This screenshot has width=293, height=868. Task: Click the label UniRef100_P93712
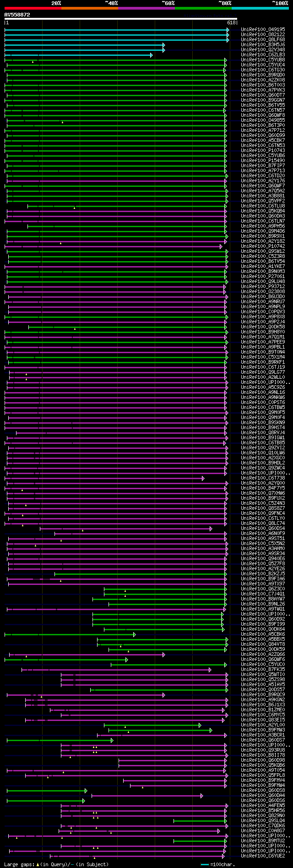coord(263,286)
